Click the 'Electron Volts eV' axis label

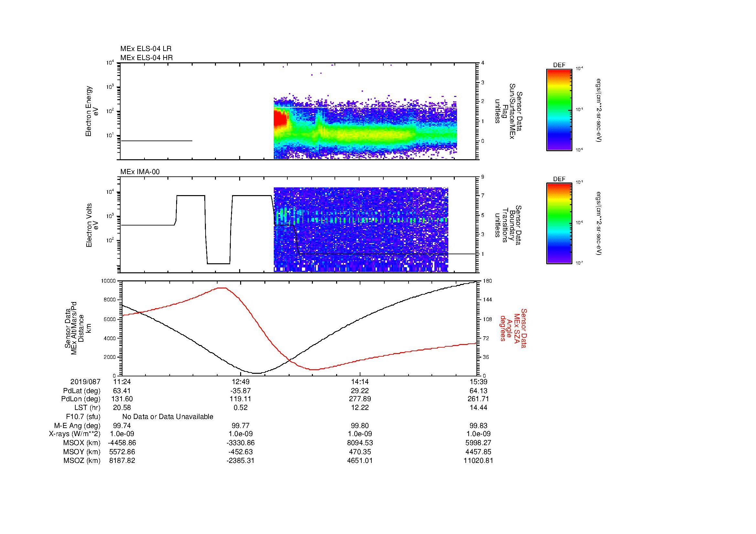[92, 225]
